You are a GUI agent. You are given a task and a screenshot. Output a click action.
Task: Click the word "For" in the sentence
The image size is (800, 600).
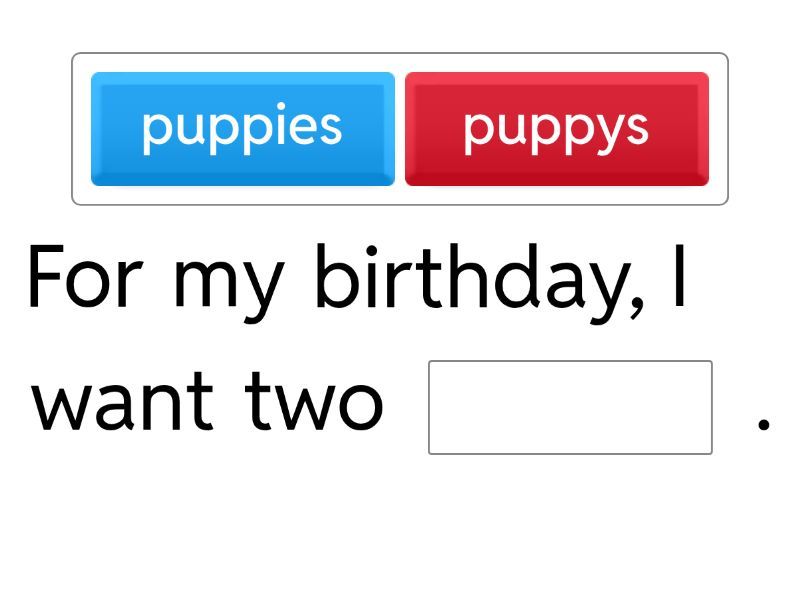84,277
